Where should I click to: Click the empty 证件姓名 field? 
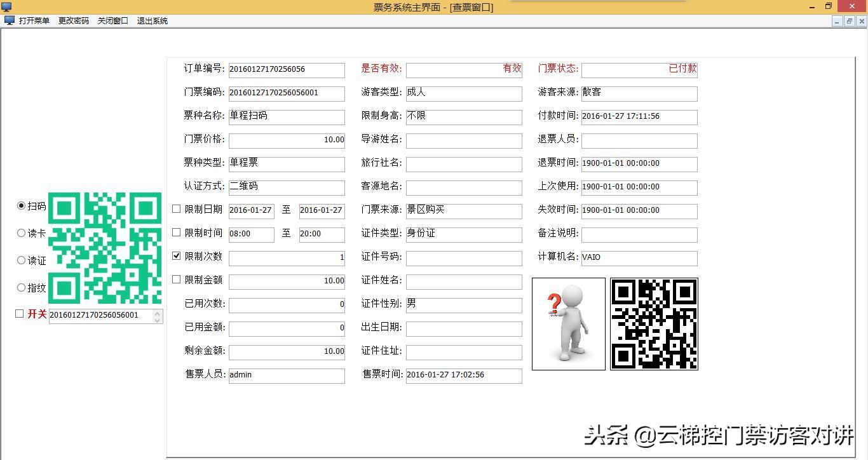click(464, 281)
